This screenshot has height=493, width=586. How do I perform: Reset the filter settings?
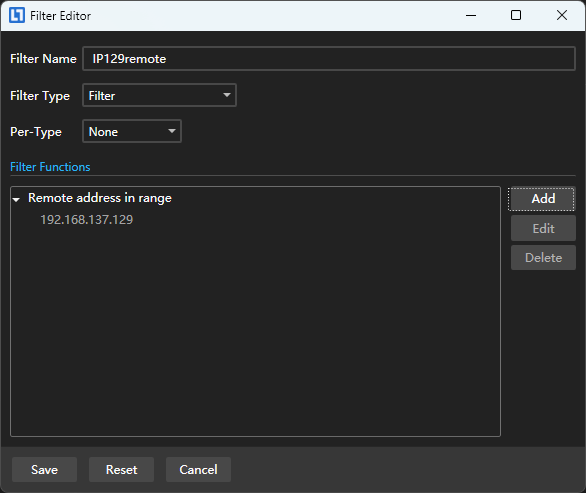click(x=121, y=469)
